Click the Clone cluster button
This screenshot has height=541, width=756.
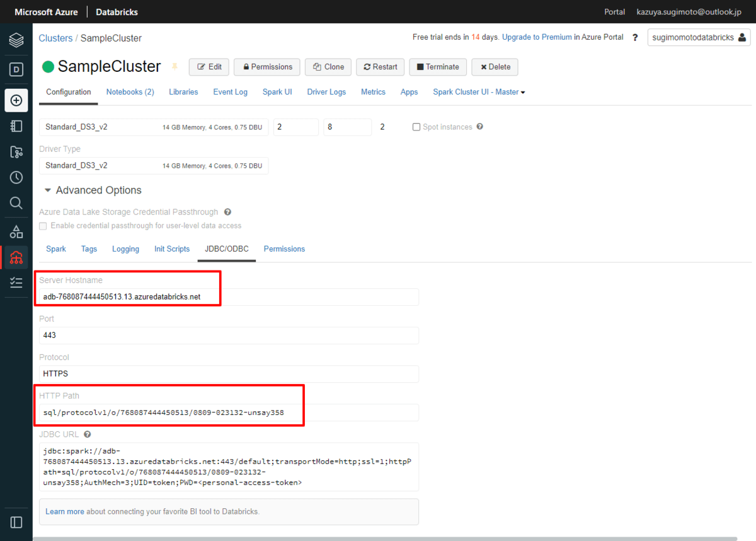click(x=328, y=67)
